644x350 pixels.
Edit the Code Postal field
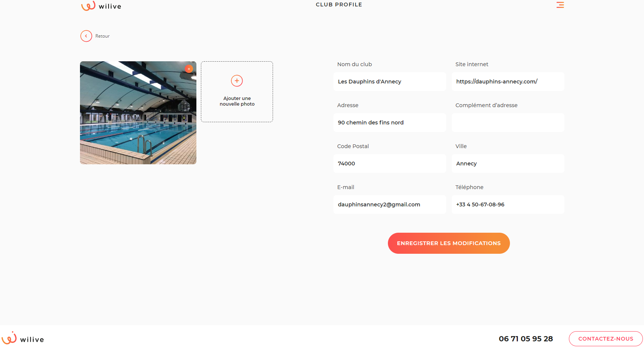click(x=389, y=164)
